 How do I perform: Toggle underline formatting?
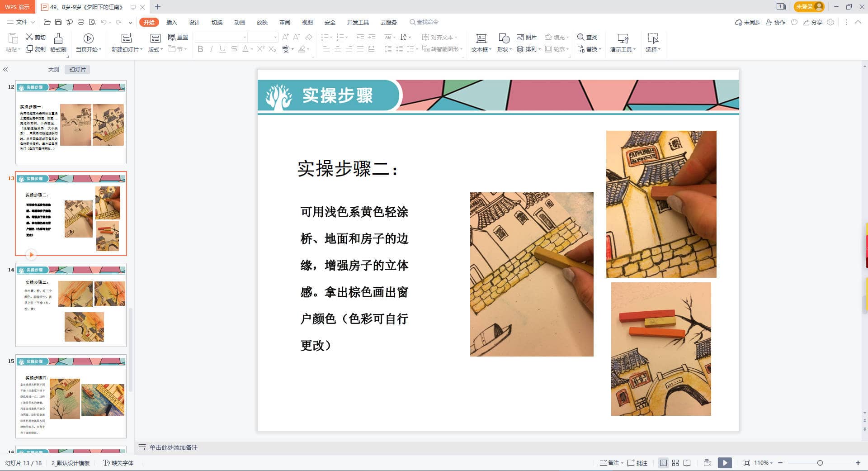(222, 49)
